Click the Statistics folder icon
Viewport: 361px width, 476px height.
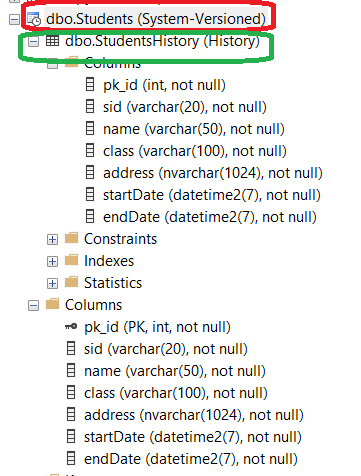(x=71, y=282)
